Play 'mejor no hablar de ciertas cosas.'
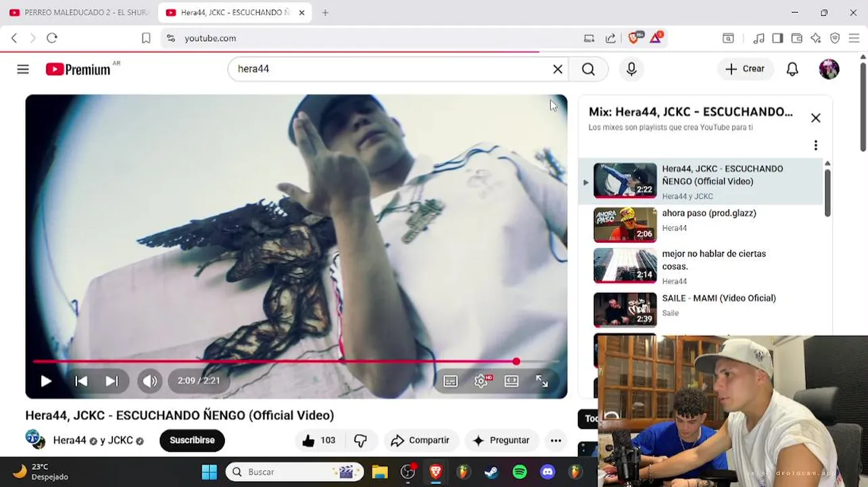The height and width of the screenshot is (487, 868). pos(700,266)
